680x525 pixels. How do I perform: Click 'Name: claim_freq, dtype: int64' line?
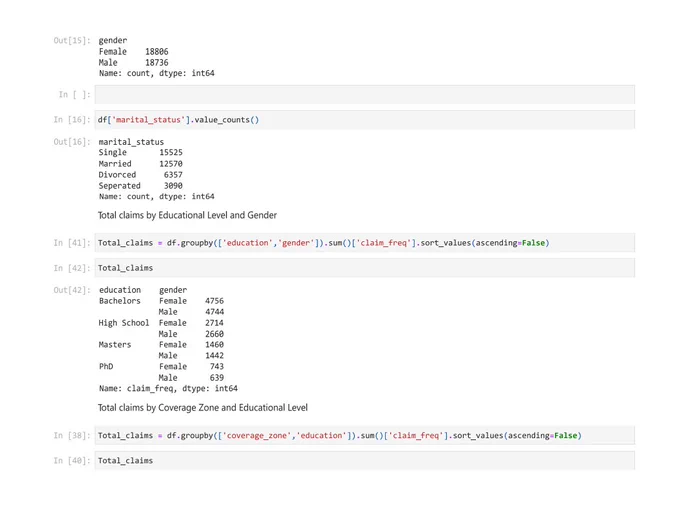[x=168, y=388]
